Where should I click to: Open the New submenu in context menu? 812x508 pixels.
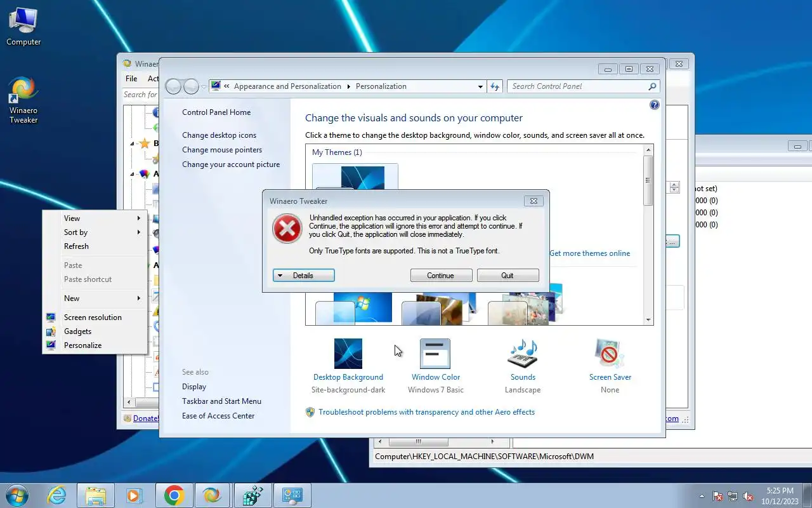(95, 298)
